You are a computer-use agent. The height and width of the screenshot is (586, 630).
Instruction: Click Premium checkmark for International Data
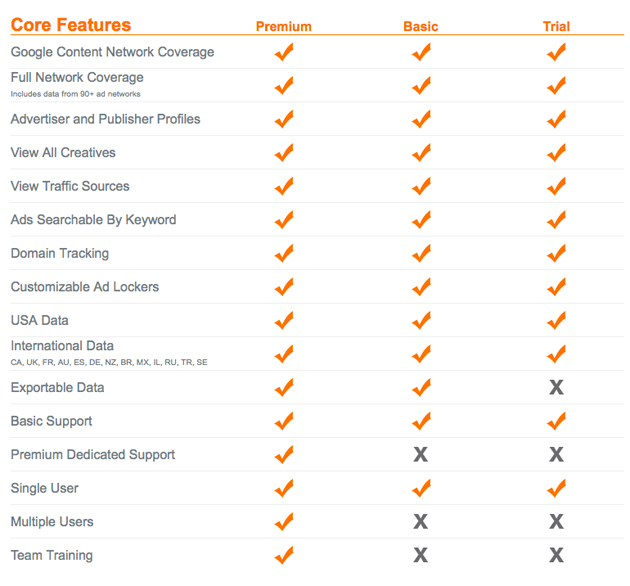284,354
